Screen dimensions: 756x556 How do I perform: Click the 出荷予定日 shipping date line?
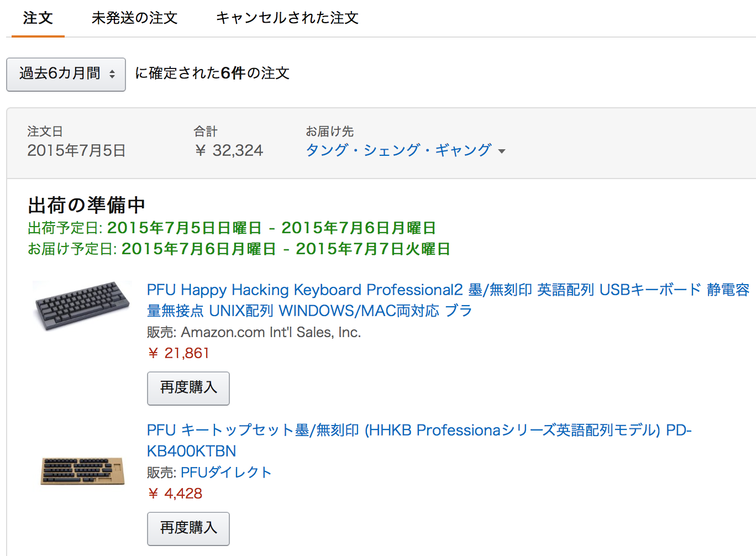232,228
